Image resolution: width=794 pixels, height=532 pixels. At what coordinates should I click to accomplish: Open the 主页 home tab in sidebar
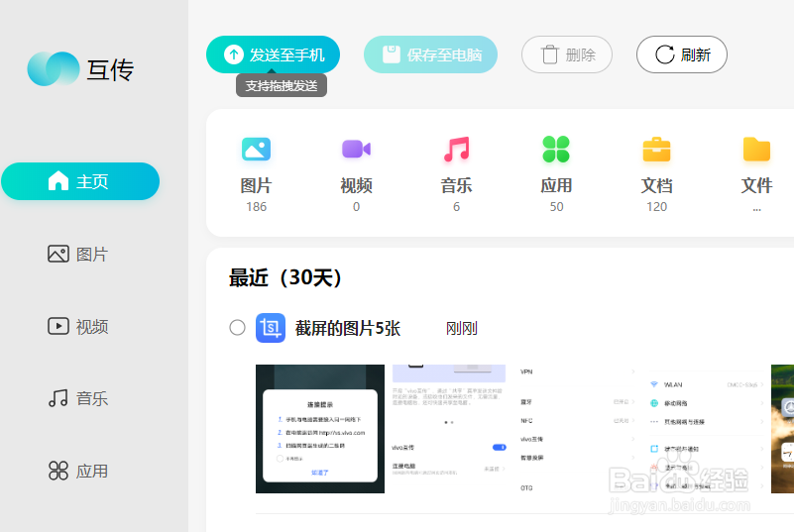[80, 181]
